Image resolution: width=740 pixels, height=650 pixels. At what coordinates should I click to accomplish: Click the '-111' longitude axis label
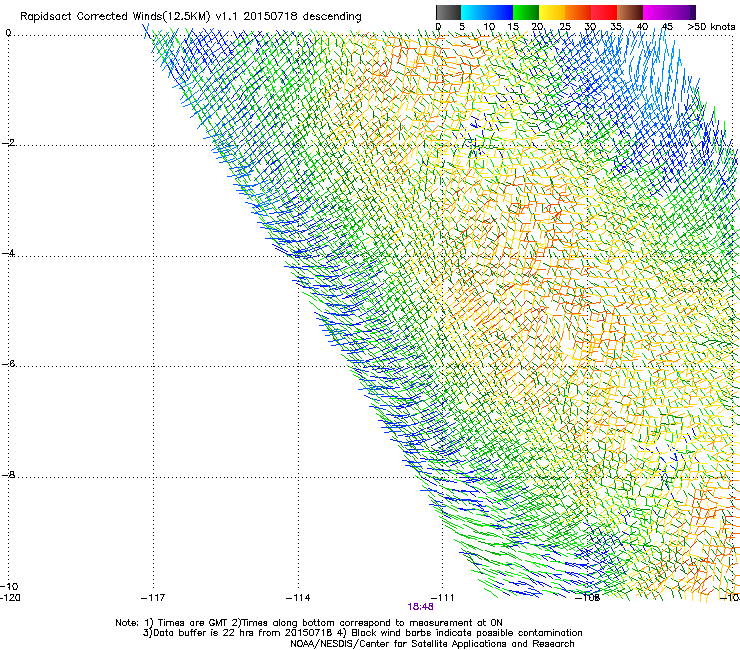[442, 598]
